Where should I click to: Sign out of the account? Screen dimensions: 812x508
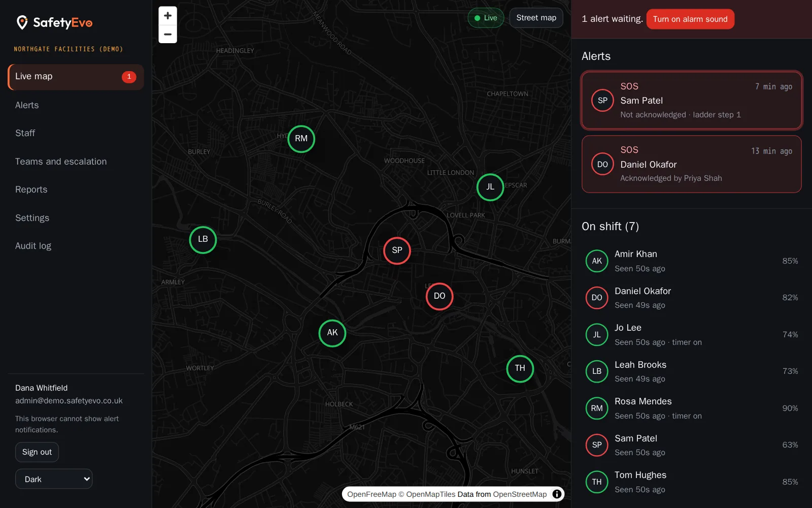(x=37, y=452)
